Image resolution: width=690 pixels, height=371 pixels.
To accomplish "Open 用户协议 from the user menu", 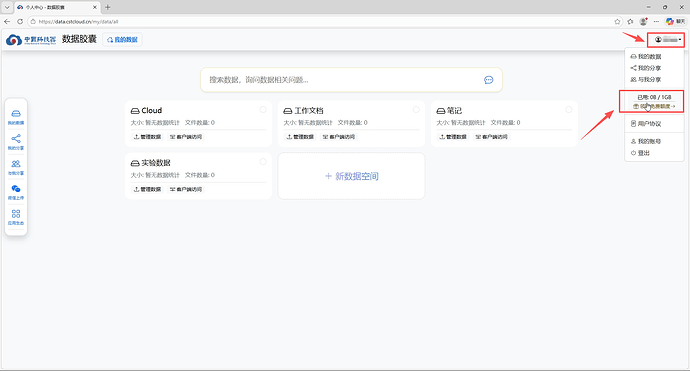I will [x=646, y=124].
